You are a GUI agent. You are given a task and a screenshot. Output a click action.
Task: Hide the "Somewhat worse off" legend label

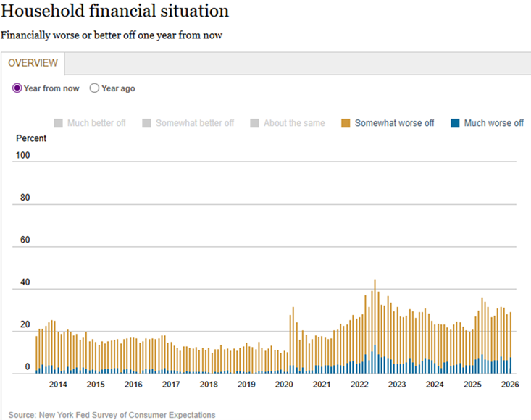pyautogui.click(x=394, y=123)
